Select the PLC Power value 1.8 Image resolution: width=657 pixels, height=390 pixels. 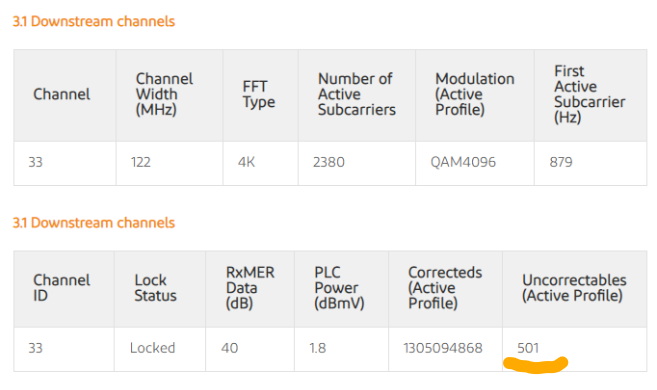318,348
